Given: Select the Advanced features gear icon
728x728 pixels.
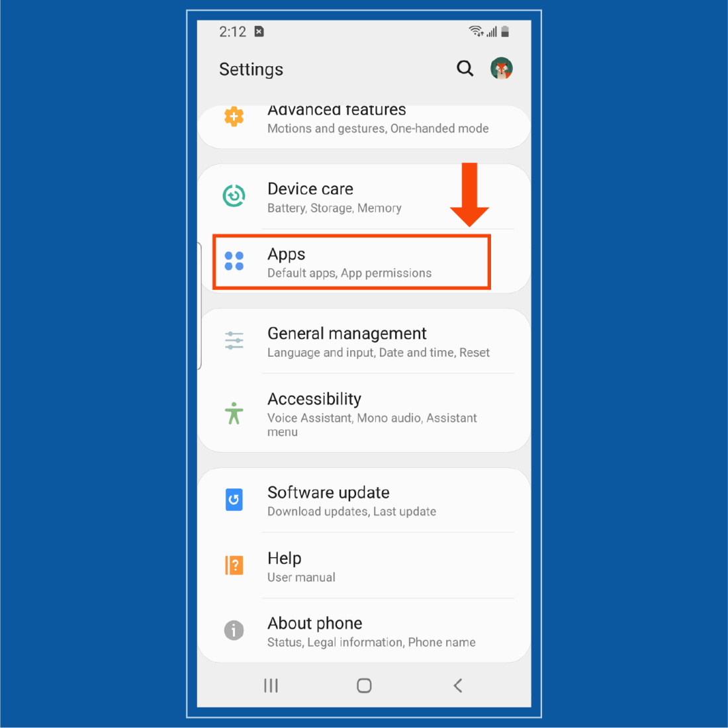Looking at the screenshot, I should 234,116.
